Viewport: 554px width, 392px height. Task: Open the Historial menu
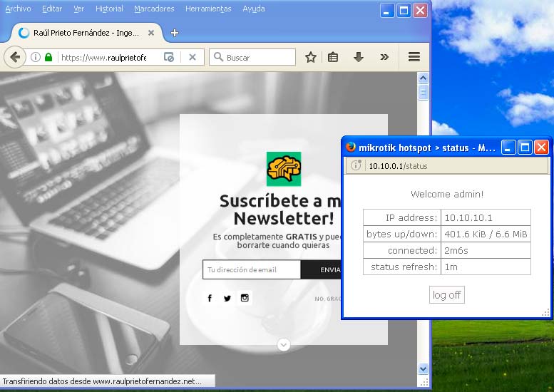click(109, 9)
